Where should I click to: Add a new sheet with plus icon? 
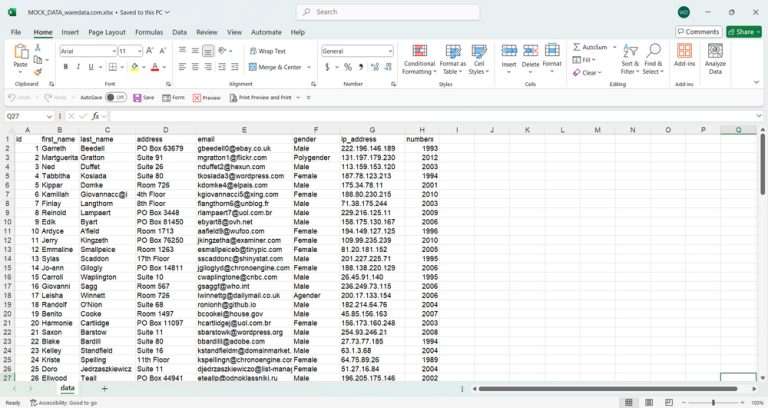(x=104, y=388)
